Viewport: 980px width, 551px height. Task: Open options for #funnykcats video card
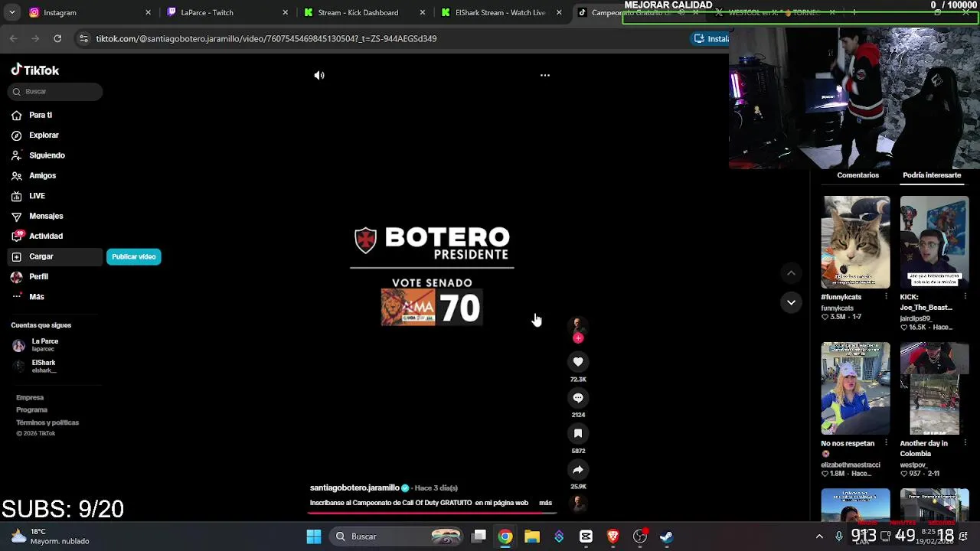pos(886,296)
